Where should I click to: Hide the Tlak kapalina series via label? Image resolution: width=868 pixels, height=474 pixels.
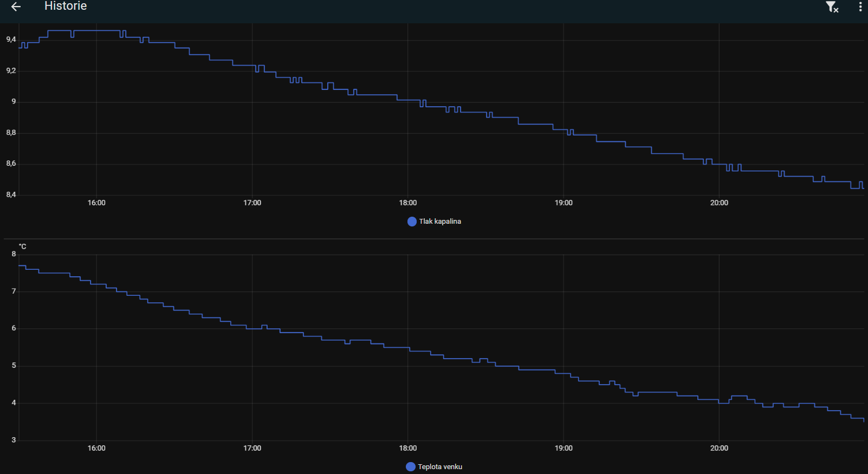(x=440, y=222)
